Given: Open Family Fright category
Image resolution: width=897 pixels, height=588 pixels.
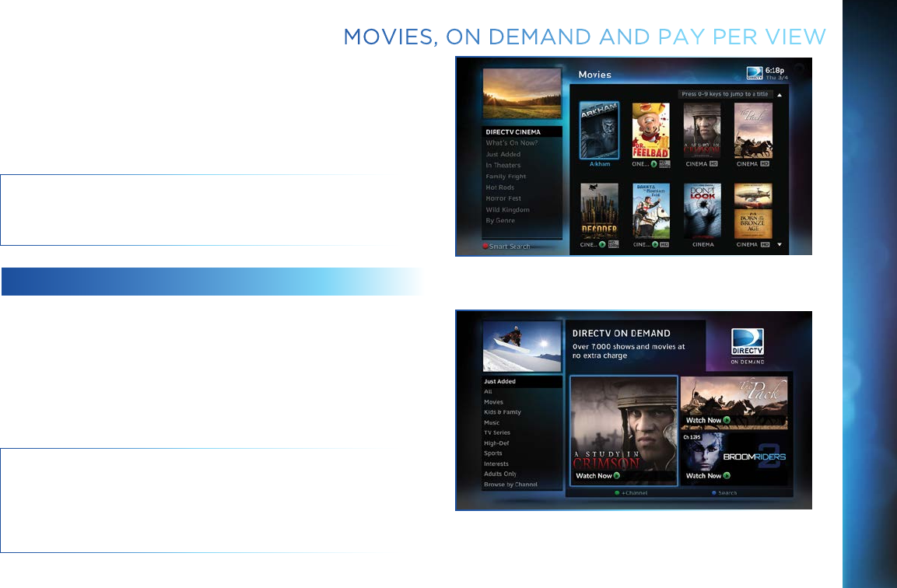Looking at the screenshot, I should (506, 177).
